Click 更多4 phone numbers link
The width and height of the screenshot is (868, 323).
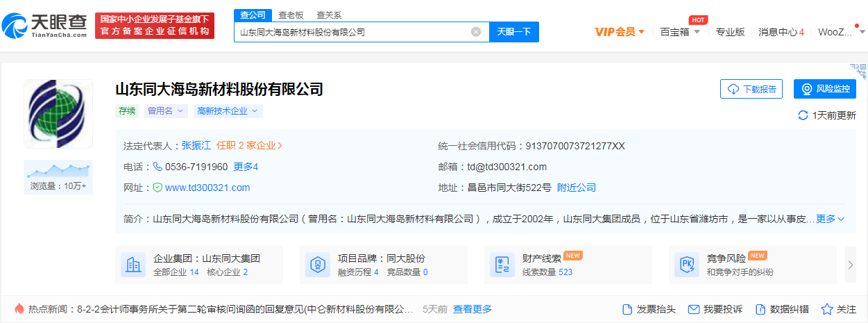(x=246, y=167)
